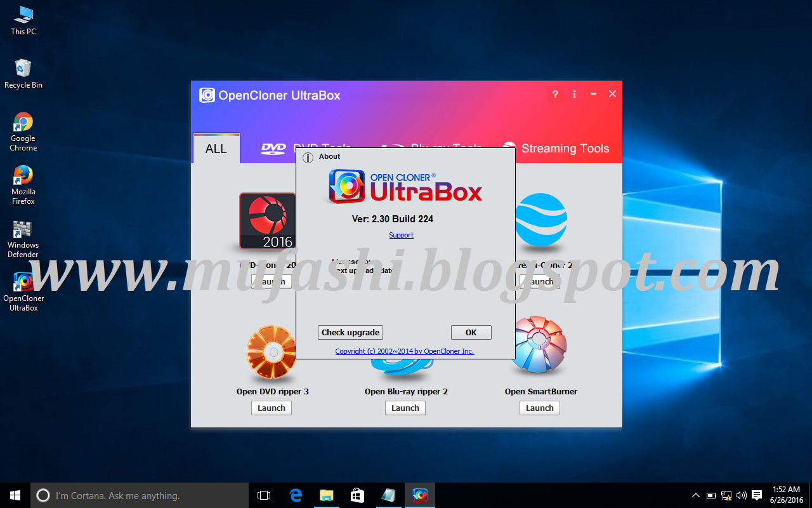812x508 pixels.
Task: Open the DVD-Cloner 2016 tool icon
Action: coord(267,221)
